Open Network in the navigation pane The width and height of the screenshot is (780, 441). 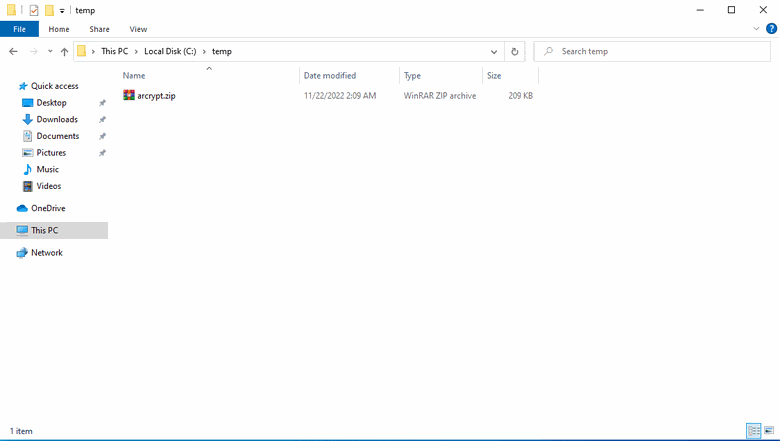(47, 253)
